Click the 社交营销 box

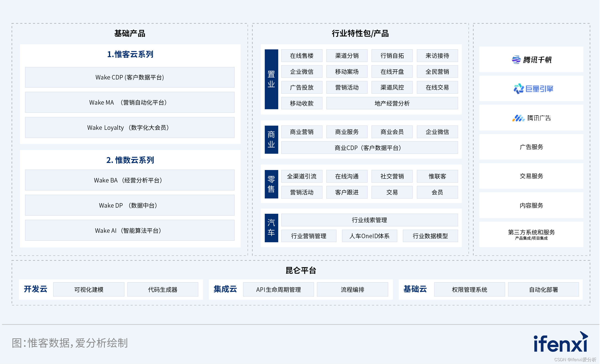click(392, 176)
